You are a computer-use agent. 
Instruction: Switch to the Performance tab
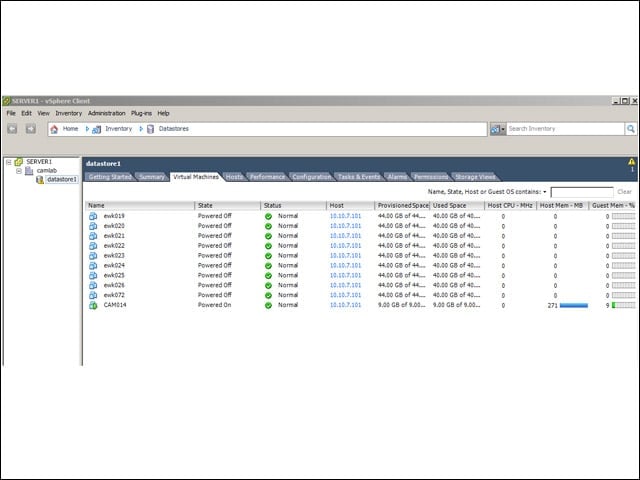pos(267,177)
